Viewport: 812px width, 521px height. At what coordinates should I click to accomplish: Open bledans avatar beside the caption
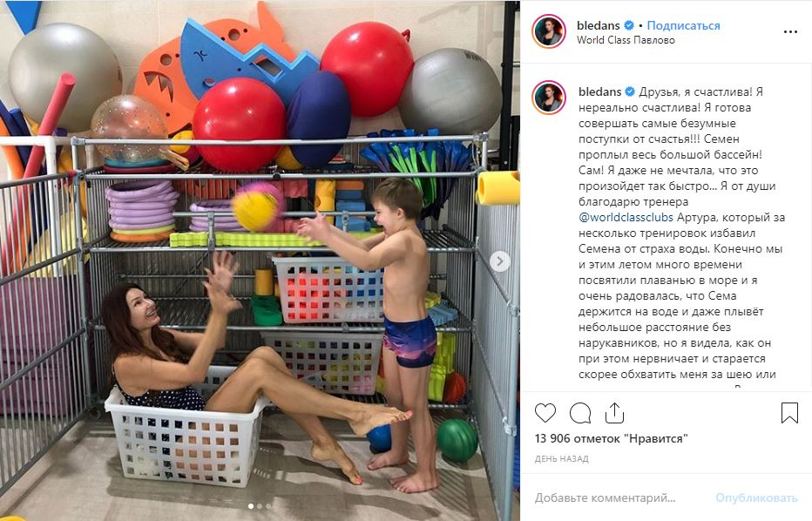(x=549, y=98)
